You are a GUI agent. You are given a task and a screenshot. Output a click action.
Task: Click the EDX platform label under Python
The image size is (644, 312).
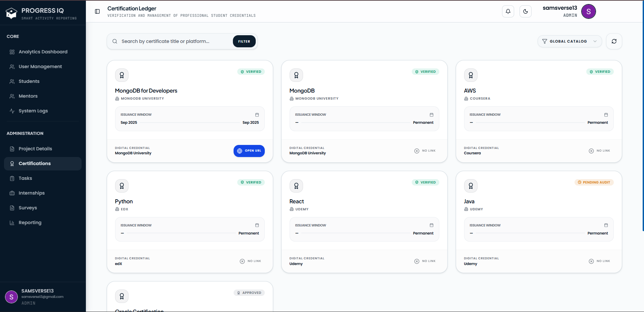pyautogui.click(x=125, y=209)
